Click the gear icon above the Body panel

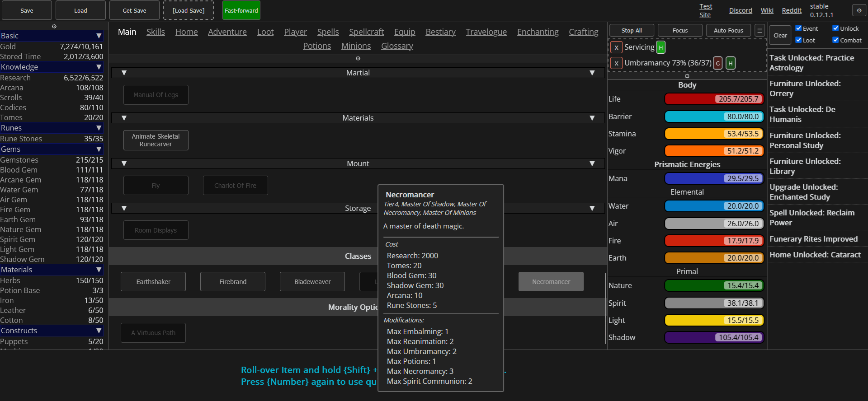[687, 76]
